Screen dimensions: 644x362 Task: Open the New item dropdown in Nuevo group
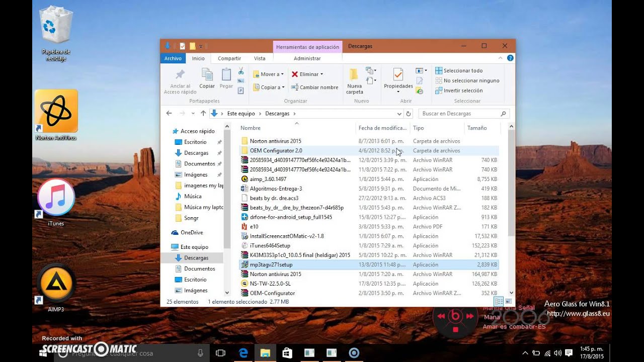371,70
